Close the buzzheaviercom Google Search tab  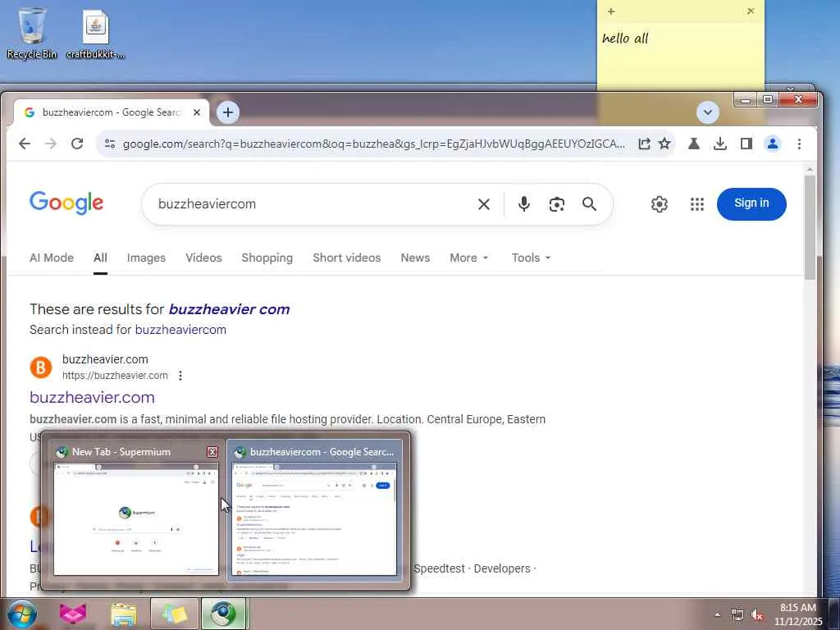click(197, 112)
